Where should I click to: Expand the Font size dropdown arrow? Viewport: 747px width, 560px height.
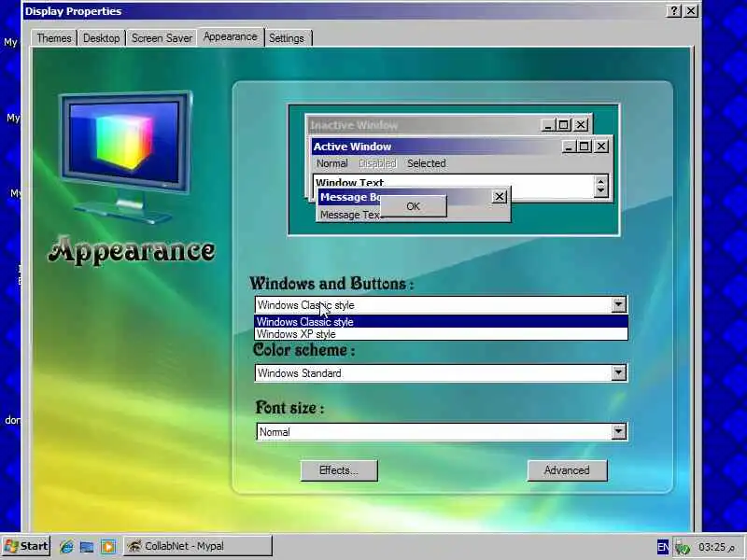pos(618,432)
